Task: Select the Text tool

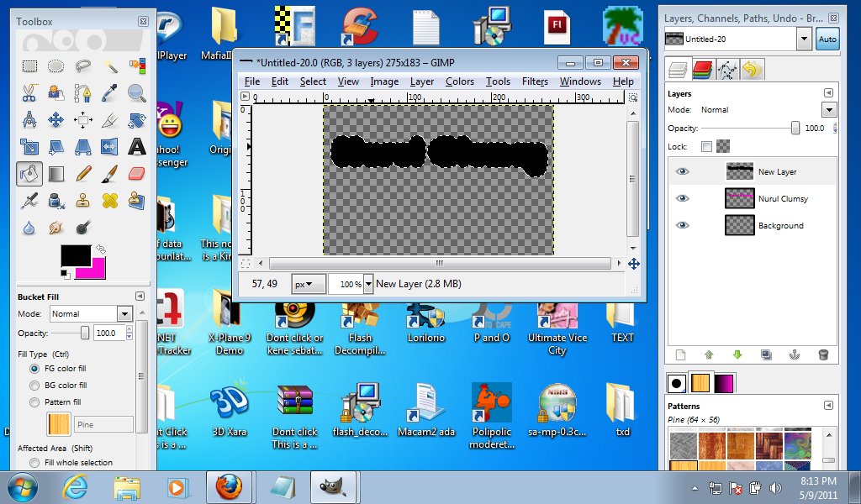Action: click(137, 146)
